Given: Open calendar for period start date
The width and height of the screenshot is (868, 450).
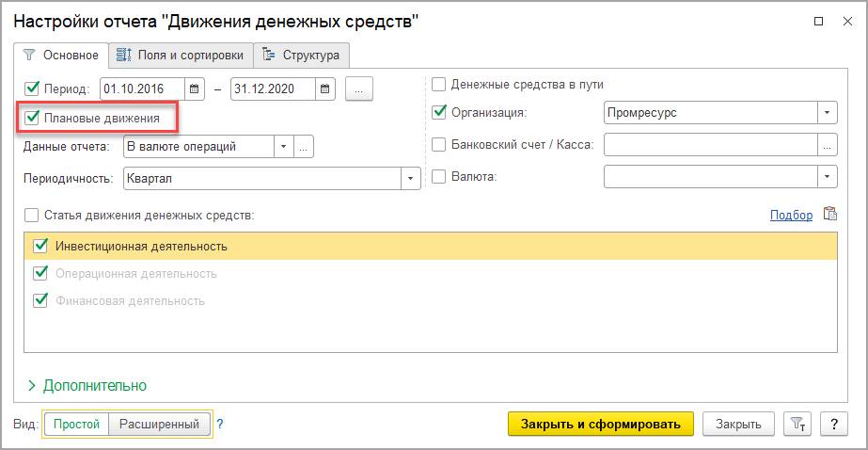Looking at the screenshot, I should 195,89.
